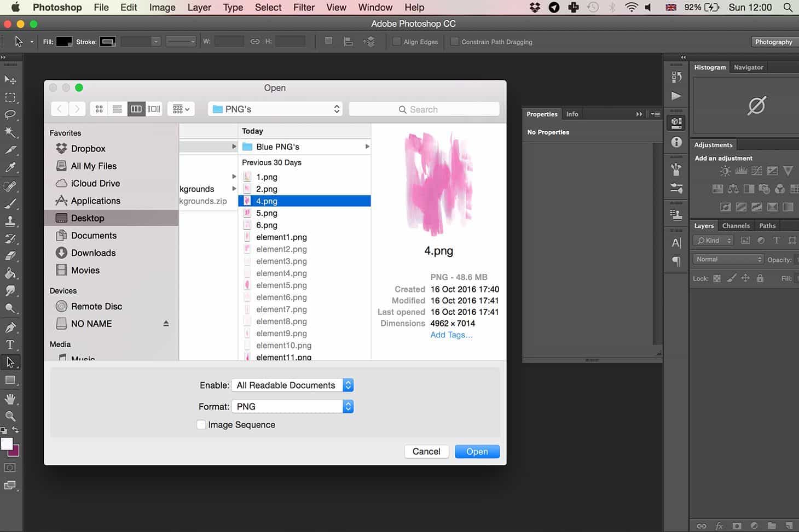The width and height of the screenshot is (799, 532).
Task: Select the Magic Wand tool
Action: [x=10, y=132]
